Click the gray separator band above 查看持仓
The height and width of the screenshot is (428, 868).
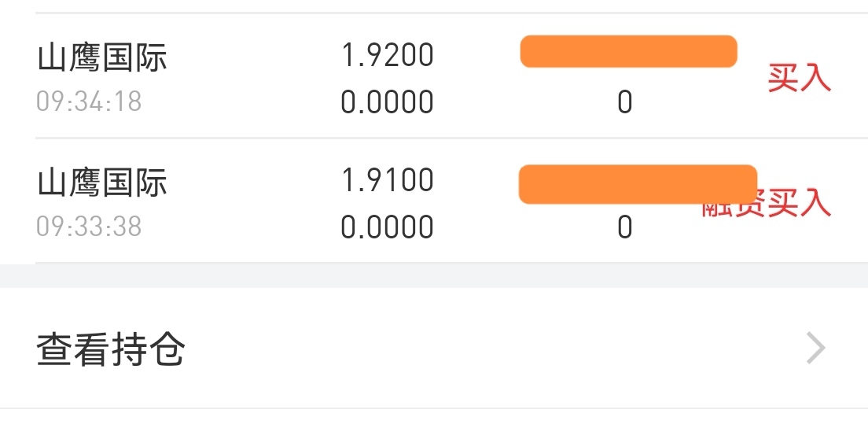click(x=434, y=275)
